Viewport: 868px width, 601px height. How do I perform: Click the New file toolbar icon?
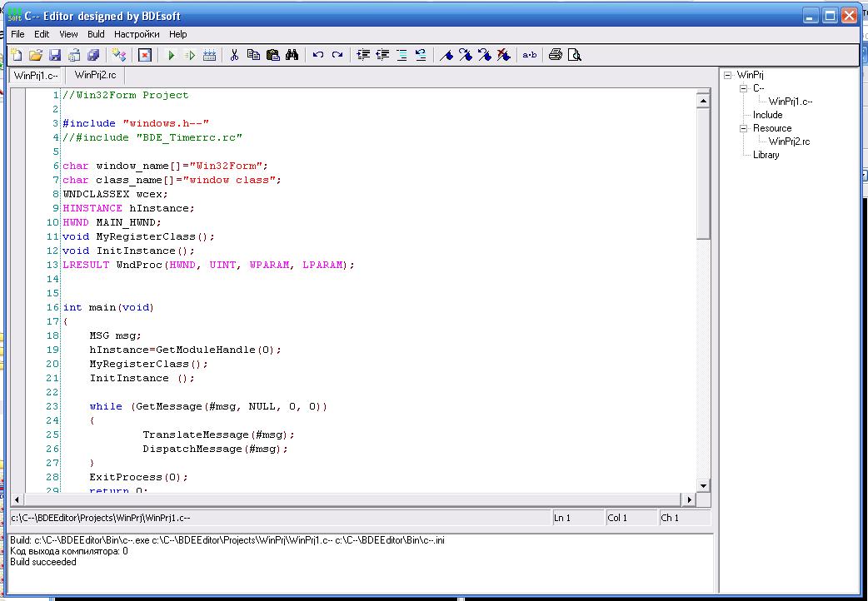tap(17, 55)
